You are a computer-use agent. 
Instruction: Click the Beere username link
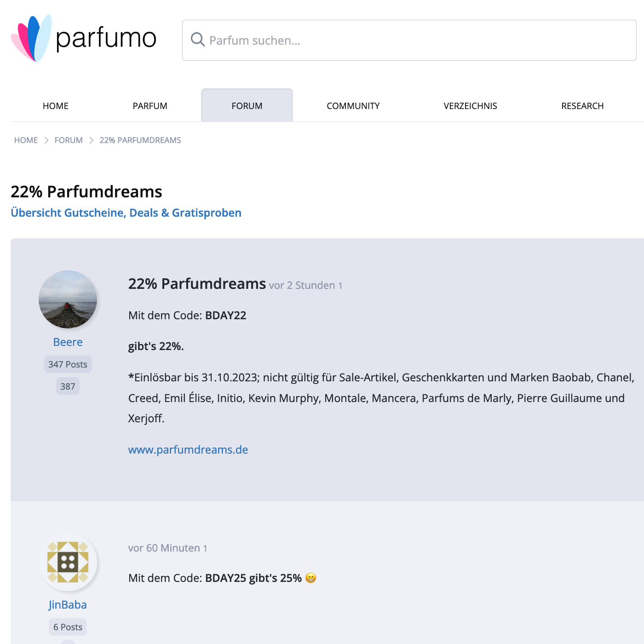point(68,342)
